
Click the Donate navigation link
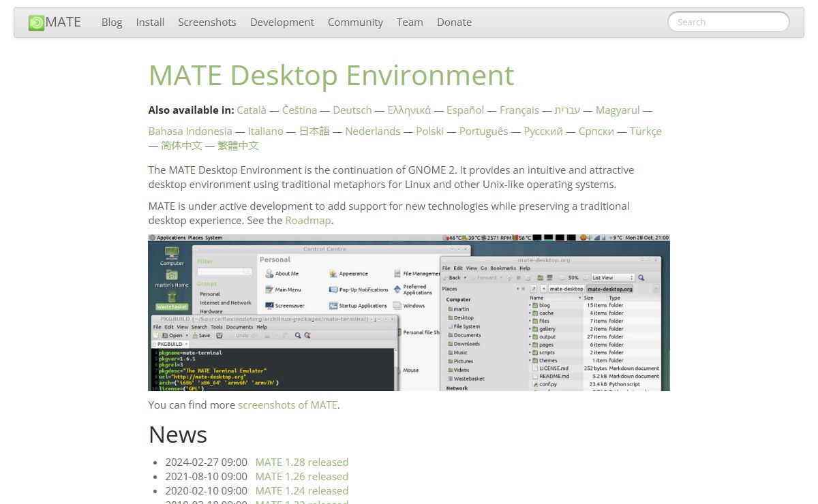click(454, 22)
